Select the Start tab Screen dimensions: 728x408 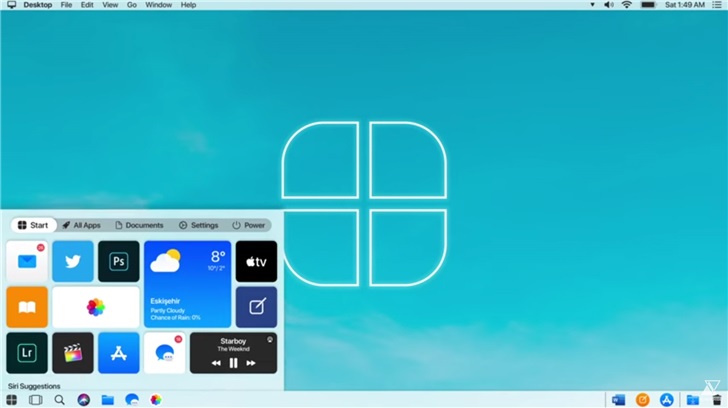33,225
